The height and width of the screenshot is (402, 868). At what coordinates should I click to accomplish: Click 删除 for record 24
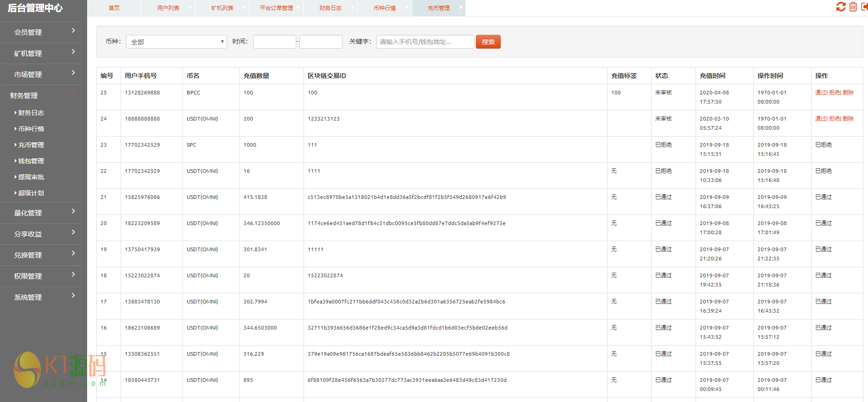point(848,119)
